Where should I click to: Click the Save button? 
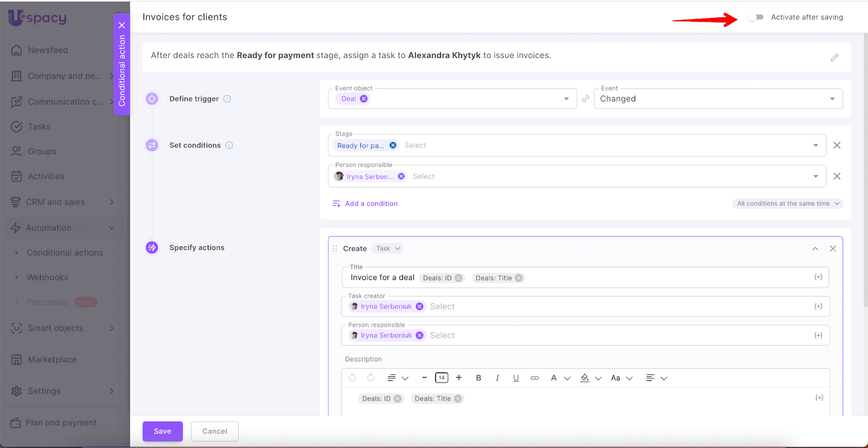[162, 431]
